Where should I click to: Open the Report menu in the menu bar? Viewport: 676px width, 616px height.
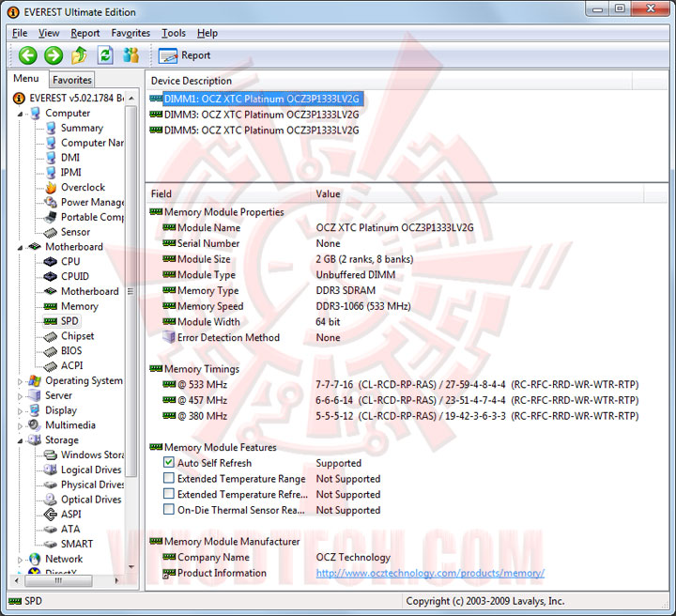(x=84, y=33)
